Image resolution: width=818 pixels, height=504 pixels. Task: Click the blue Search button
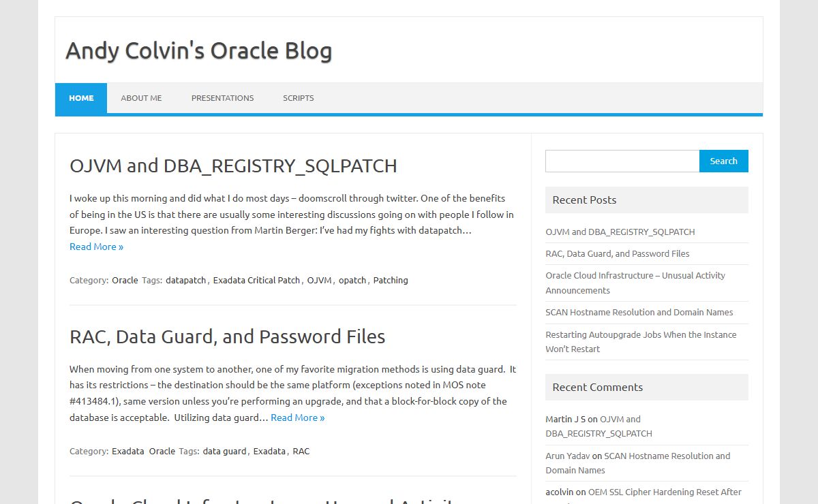point(723,161)
